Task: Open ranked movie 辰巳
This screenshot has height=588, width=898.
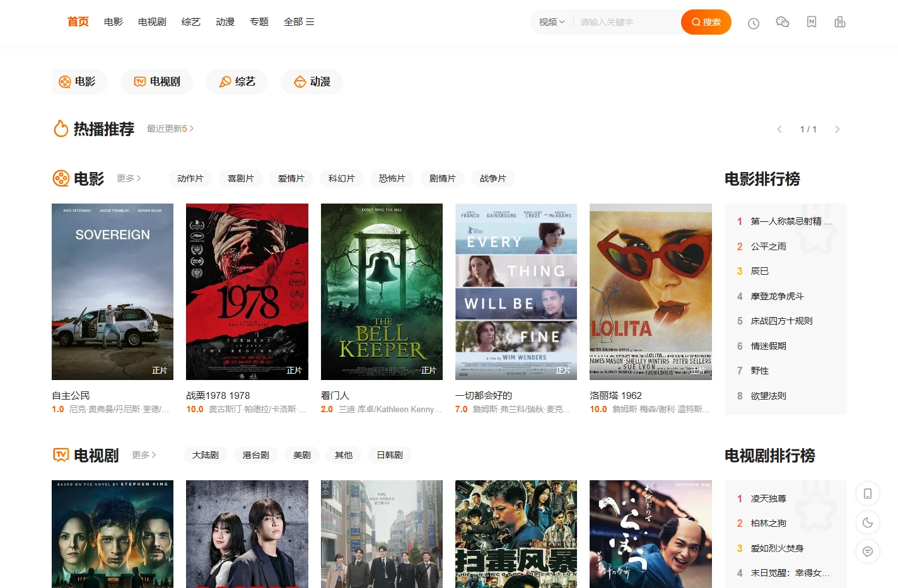Action: pyautogui.click(x=760, y=271)
